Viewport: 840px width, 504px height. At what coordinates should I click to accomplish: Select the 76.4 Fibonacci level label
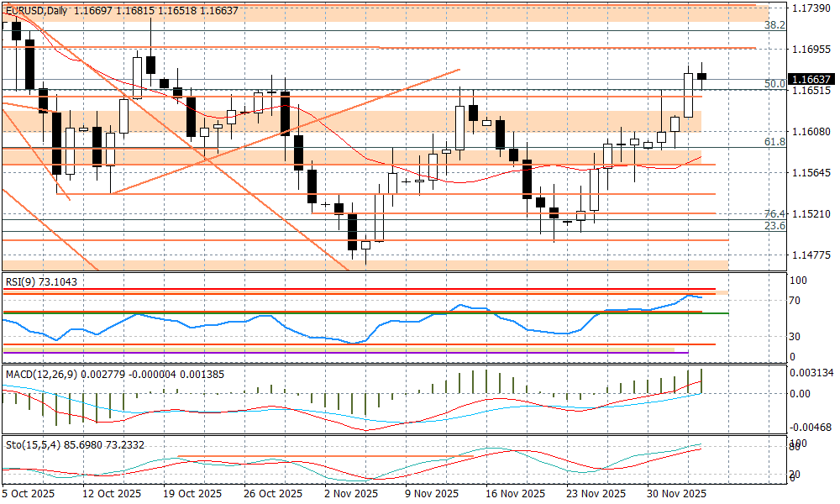tap(774, 214)
